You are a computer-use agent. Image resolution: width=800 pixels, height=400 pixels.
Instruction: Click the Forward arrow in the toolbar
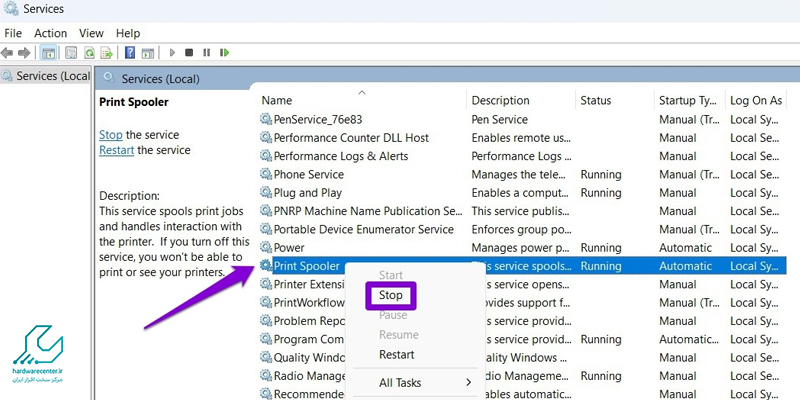point(24,52)
